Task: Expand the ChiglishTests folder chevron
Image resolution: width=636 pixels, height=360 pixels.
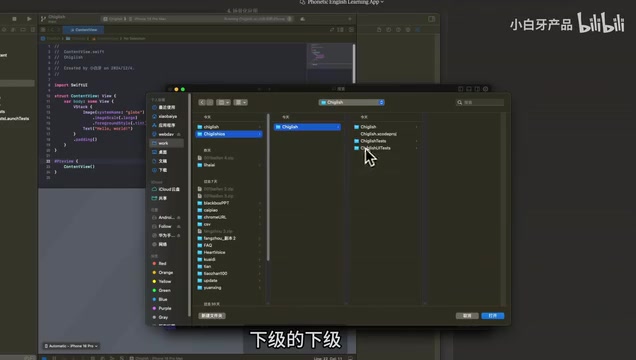Action: (417, 141)
